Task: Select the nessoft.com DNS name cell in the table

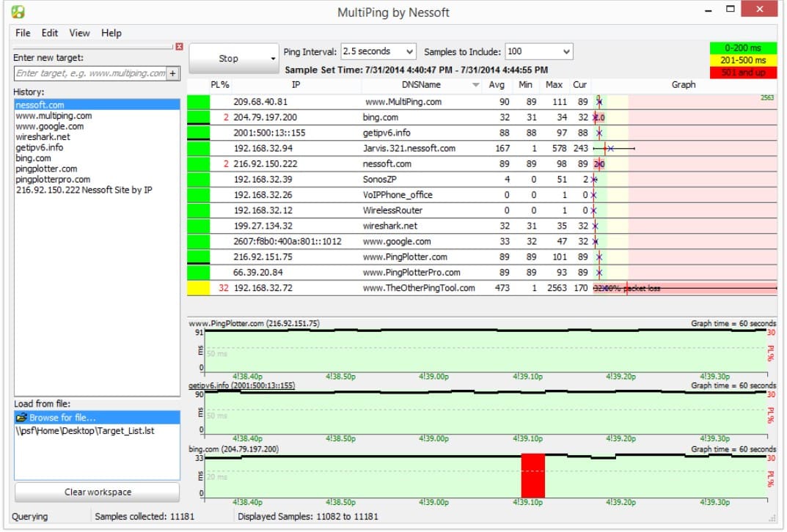Action: pyautogui.click(x=387, y=164)
